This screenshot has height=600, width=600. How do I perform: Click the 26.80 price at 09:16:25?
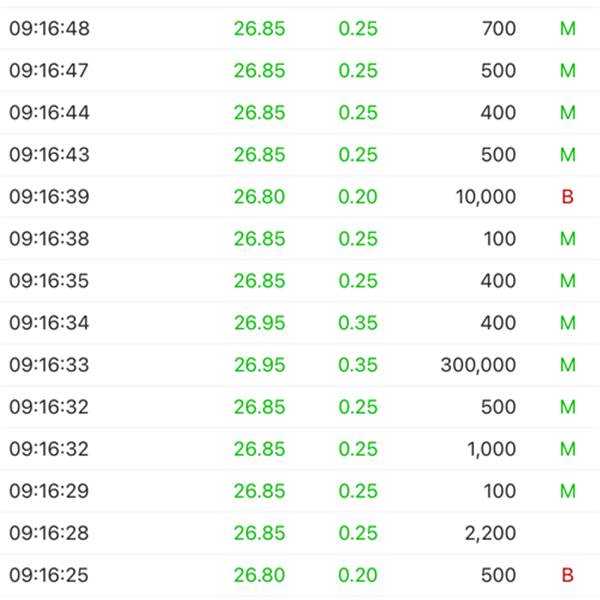pos(259,575)
